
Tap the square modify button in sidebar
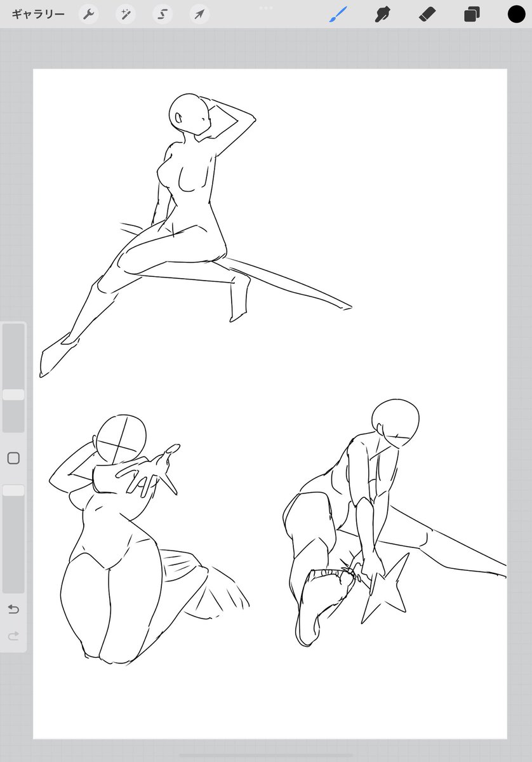pos(13,458)
